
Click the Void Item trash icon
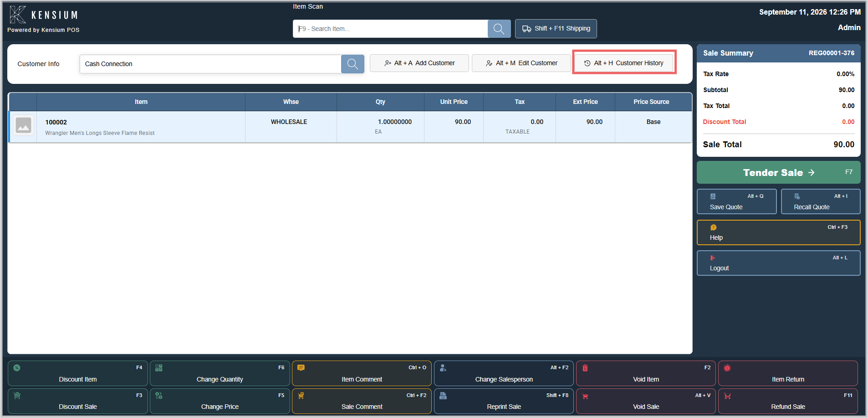click(585, 368)
